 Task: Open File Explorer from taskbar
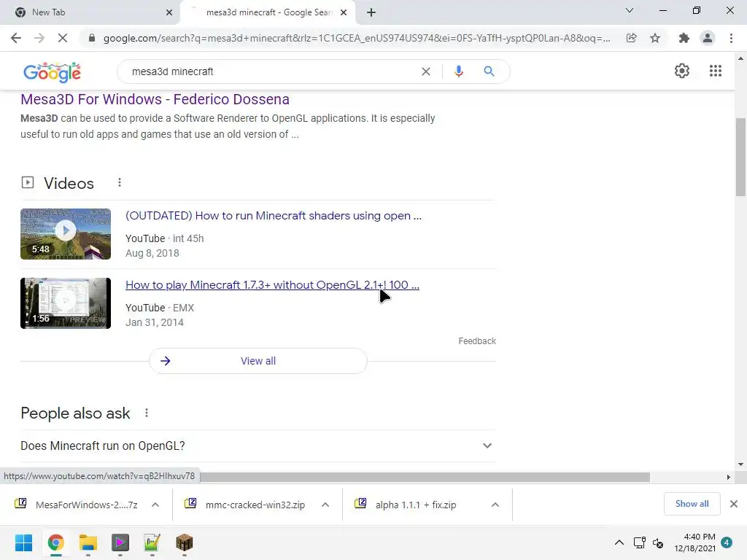[88, 542]
